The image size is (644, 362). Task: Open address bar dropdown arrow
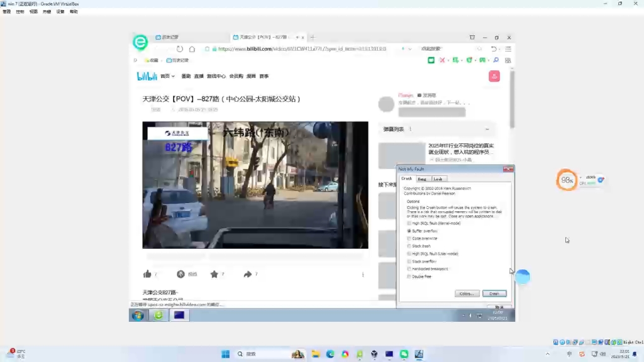coord(409,49)
